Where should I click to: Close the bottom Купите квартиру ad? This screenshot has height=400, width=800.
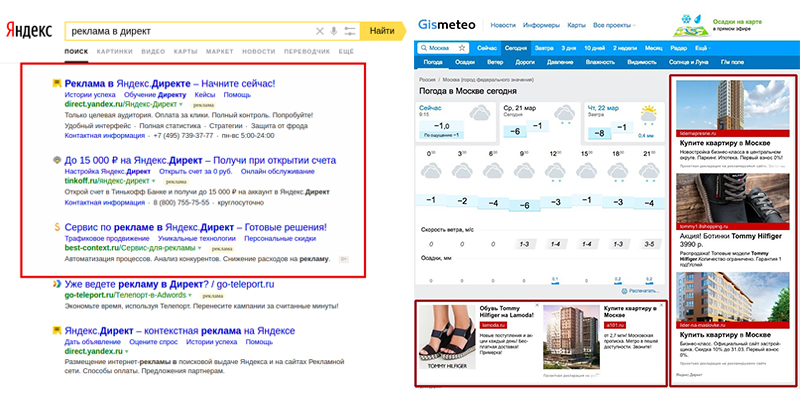tap(662, 305)
